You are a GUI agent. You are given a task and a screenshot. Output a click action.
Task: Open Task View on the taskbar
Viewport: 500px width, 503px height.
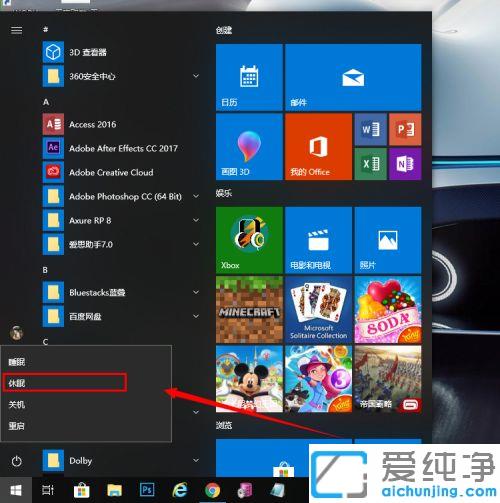click(48, 490)
